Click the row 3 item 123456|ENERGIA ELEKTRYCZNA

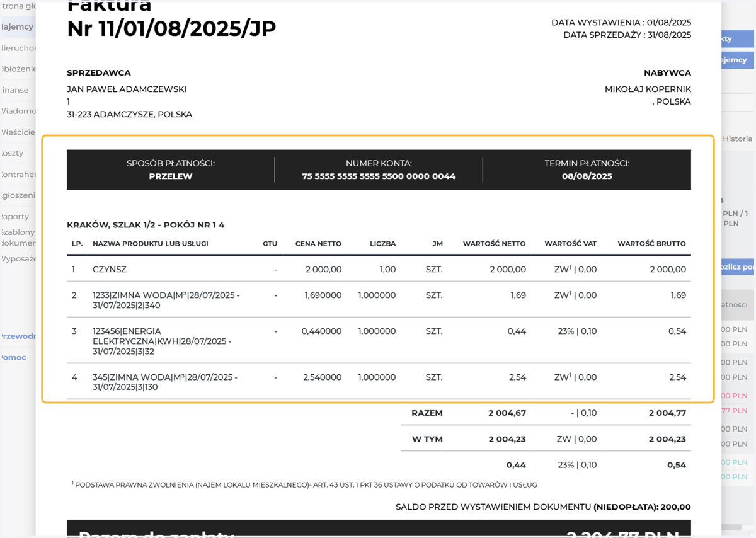point(162,341)
